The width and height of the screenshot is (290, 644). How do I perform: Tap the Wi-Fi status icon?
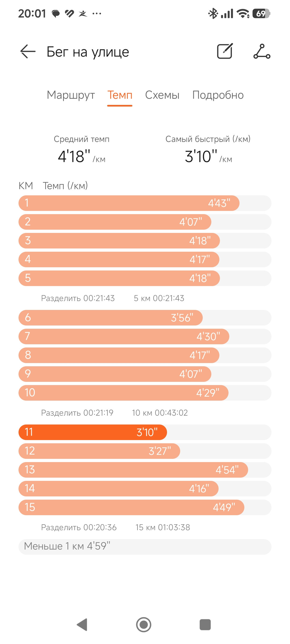243,13
